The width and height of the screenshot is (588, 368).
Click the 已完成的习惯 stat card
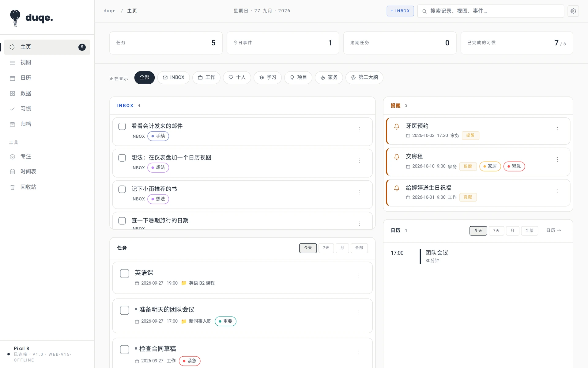(x=517, y=43)
